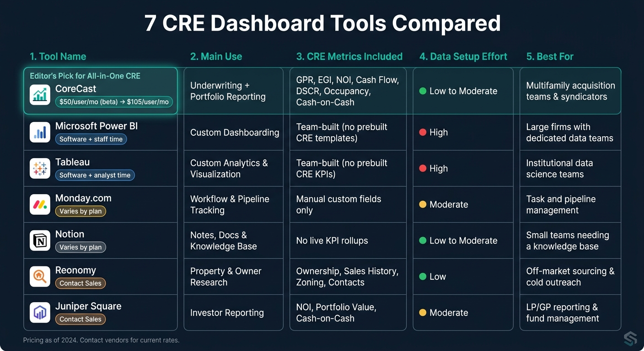
Task: Click the yellow dot in Juniper Square row
Action: click(423, 313)
